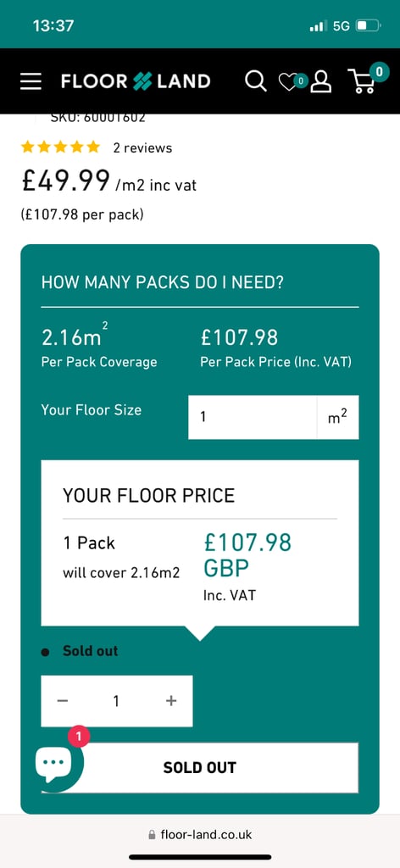This screenshot has width=400, height=868.
Task: Open the hamburger navigation menu
Action: 31,81
